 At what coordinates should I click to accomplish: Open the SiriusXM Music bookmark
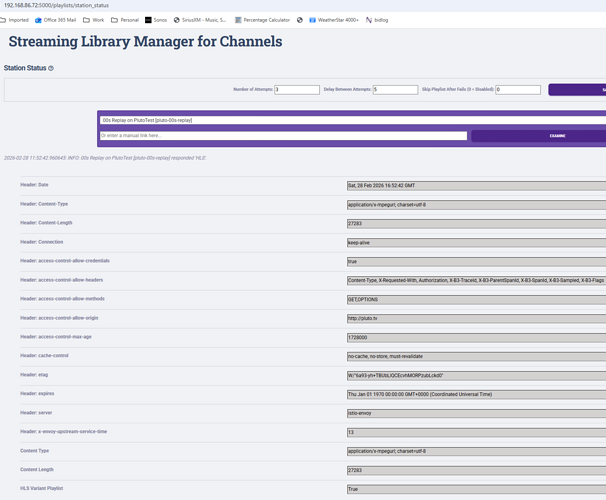(203, 19)
